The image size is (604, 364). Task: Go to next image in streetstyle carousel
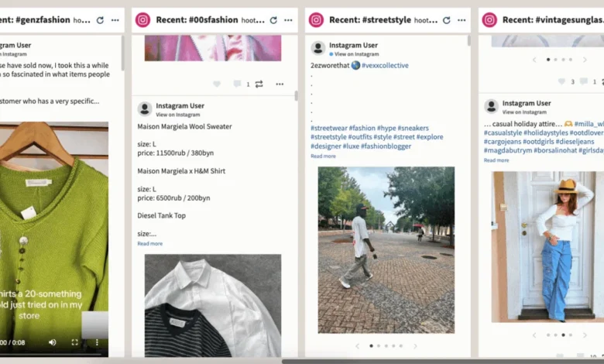coord(415,346)
